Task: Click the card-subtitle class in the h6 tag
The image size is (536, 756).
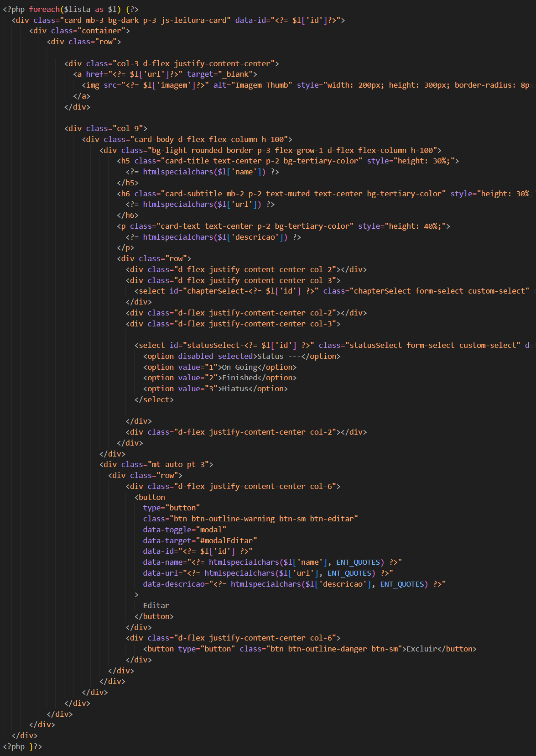Action: tap(193, 194)
